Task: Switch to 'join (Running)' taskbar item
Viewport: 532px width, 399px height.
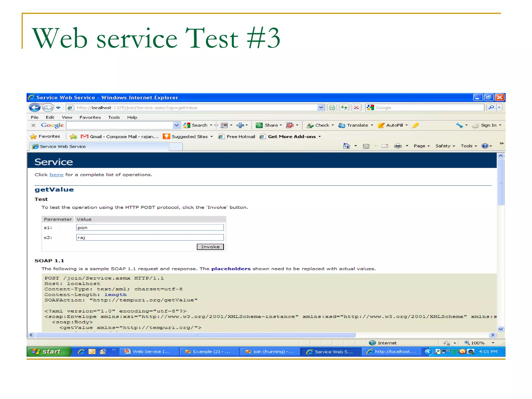Action: [x=270, y=352]
